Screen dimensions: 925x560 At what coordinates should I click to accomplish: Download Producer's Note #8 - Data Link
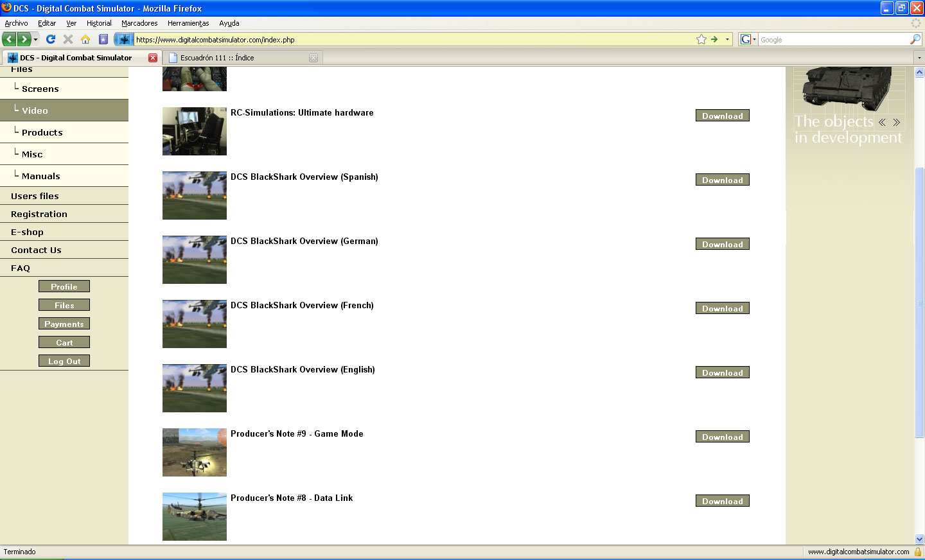(x=723, y=501)
